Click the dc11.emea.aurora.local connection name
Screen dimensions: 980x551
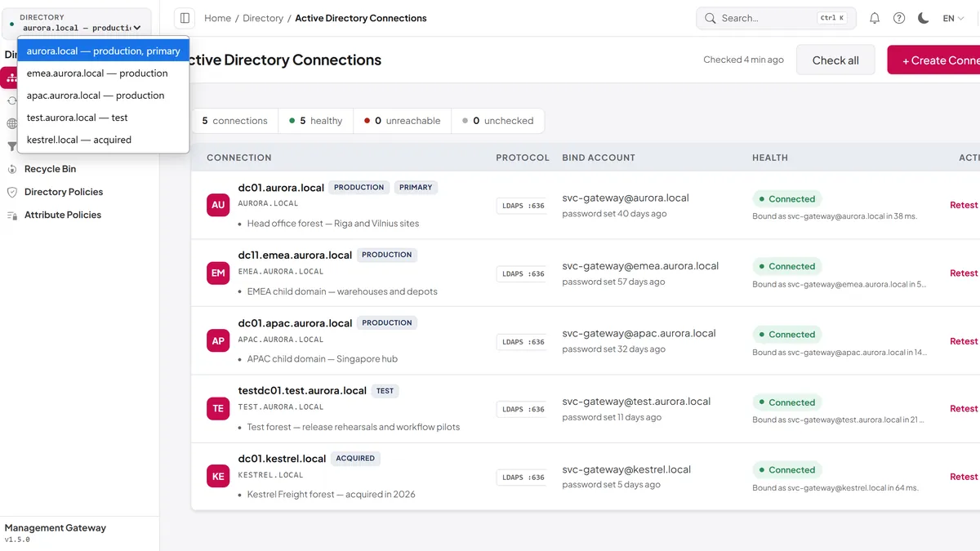coord(295,256)
